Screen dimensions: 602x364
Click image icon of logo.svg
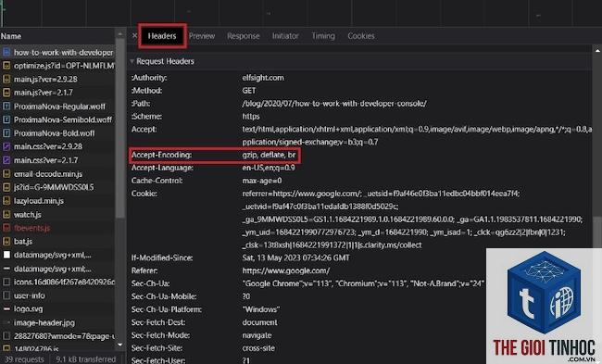(6, 309)
